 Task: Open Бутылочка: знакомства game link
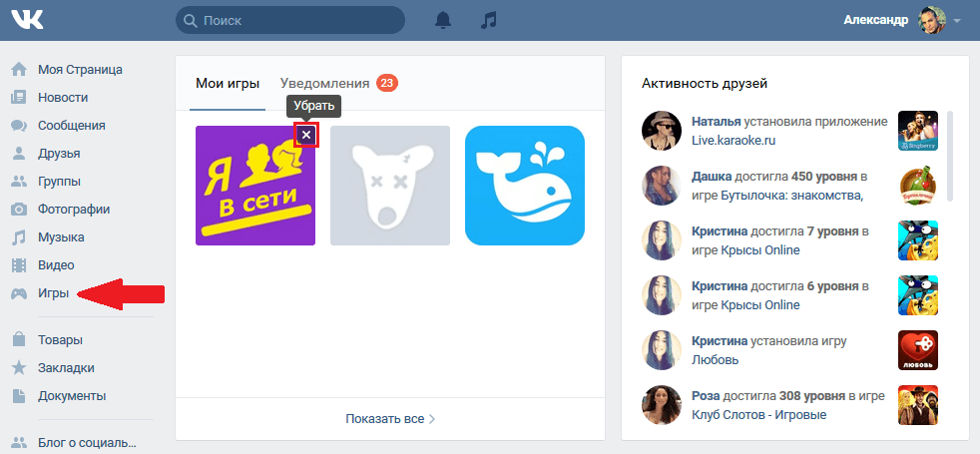[x=791, y=196]
